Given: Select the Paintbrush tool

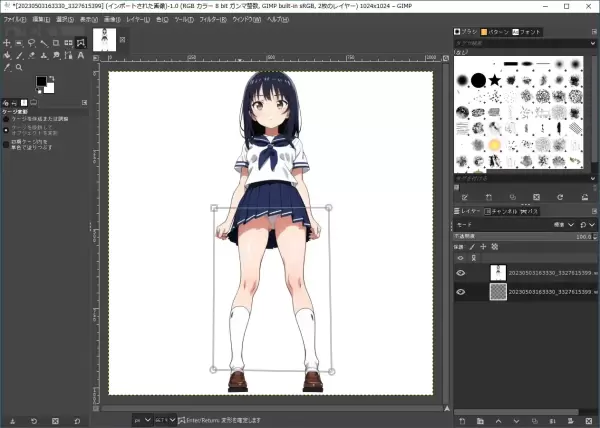Looking at the screenshot, I should point(19,55).
